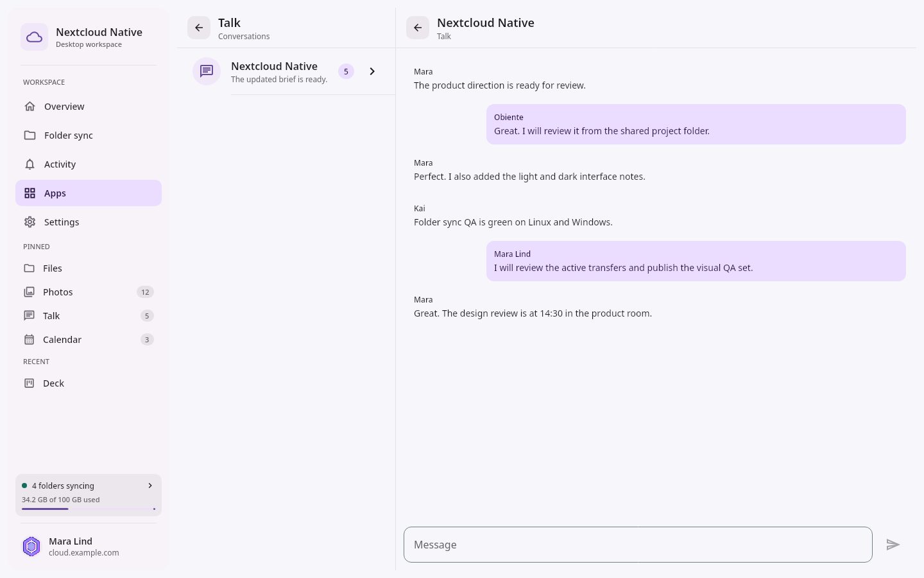Click the cloud.example.com account text

[84, 553]
